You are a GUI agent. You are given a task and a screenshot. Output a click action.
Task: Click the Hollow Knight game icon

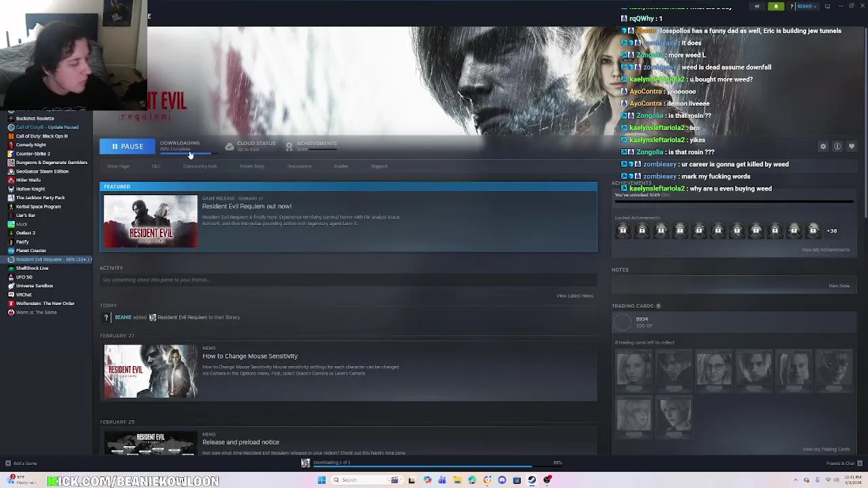[11, 189]
